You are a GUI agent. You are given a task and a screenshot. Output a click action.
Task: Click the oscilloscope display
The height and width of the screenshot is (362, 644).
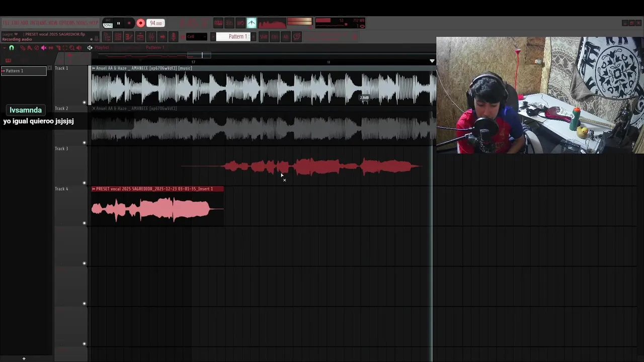tap(272, 23)
